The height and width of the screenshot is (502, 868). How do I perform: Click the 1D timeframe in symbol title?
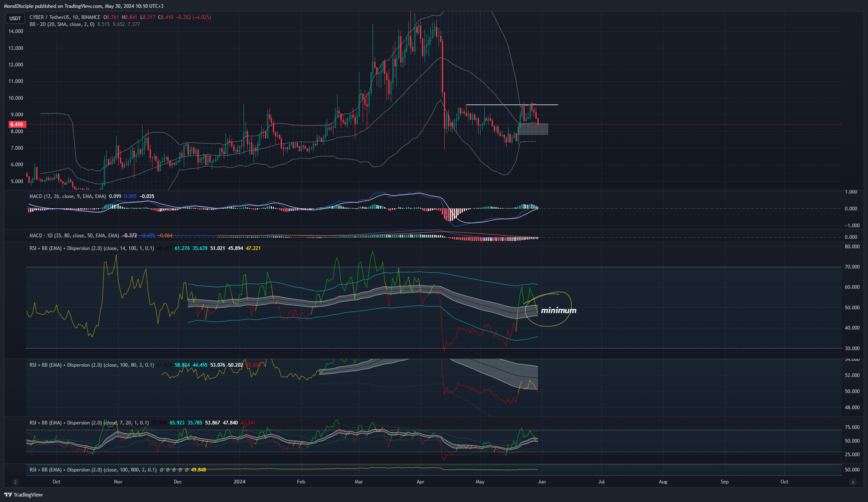(75, 17)
